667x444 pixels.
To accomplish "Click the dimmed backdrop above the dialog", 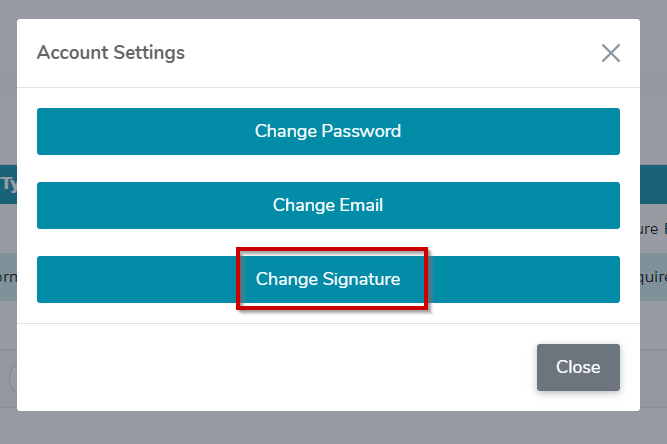I will coord(333,8).
